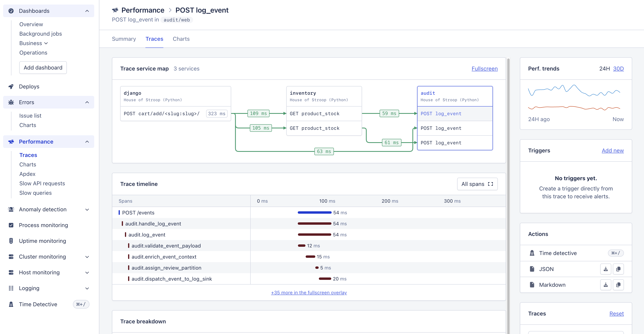Collapse the Dashboards section chevron
The image size is (644, 334).
(87, 11)
